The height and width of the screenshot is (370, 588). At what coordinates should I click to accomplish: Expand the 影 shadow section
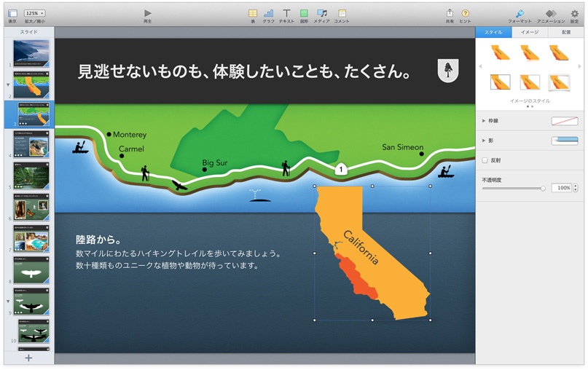pyautogui.click(x=484, y=141)
